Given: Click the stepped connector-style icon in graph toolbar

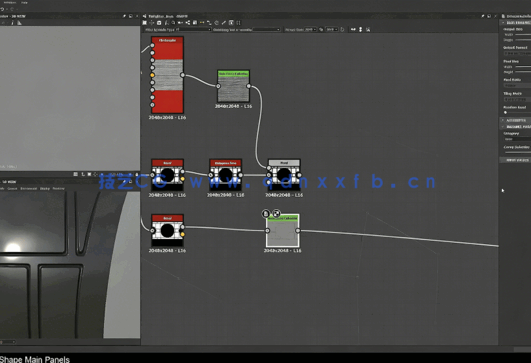Looking at the screenshot, I should 209,23.
